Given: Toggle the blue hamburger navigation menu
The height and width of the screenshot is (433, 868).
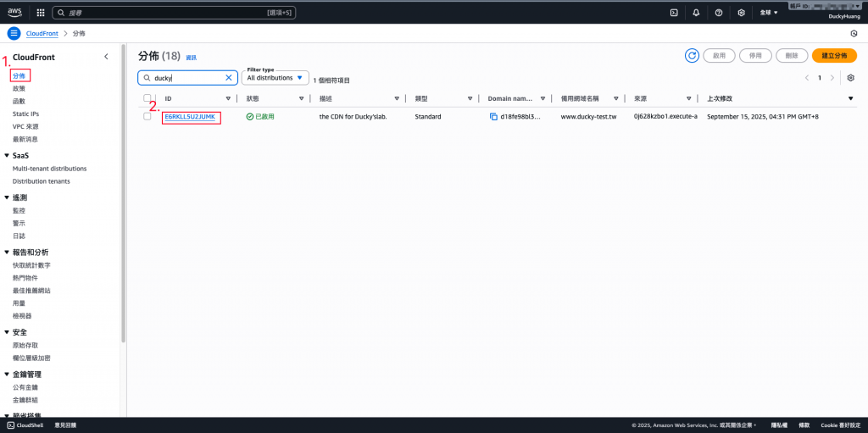Looking at the screenshot, I should (x=14, y=33).
